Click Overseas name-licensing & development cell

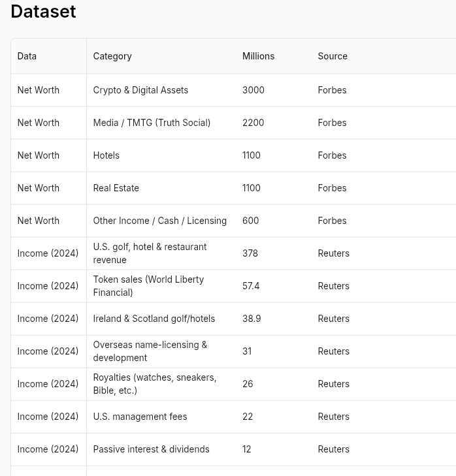coord(161,351)
